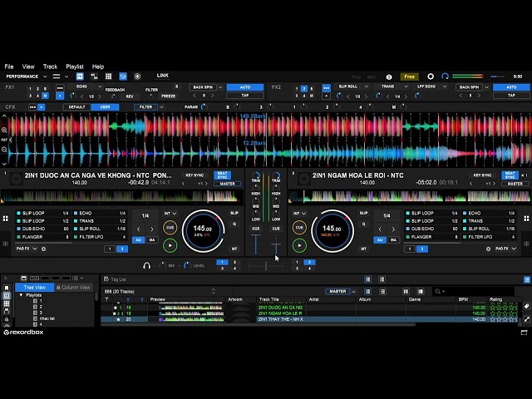Show the grid sampler panel icon
The height and width of the screenshot is (399, 532).
pyautogui.click(x=109, y=76)
